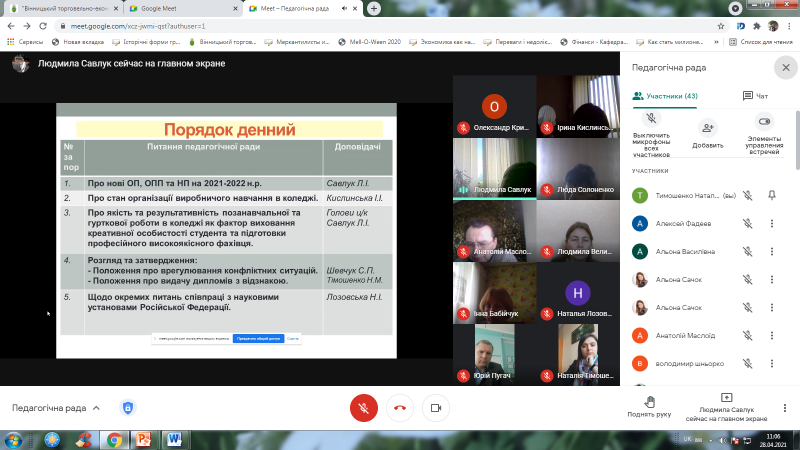Mute first Альона Сачок microphone icon
The width and height of the screenshot is (800, 450).
[x=747, y=280]
